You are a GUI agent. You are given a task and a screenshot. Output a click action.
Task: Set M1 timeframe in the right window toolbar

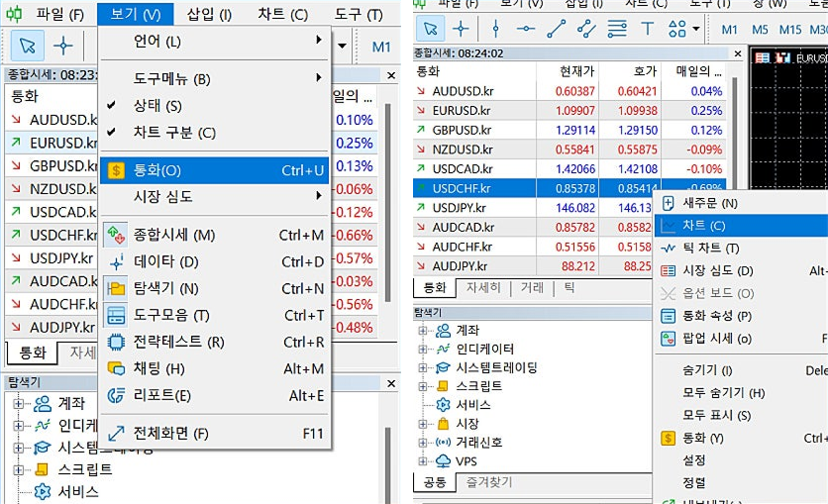[729, 30]
